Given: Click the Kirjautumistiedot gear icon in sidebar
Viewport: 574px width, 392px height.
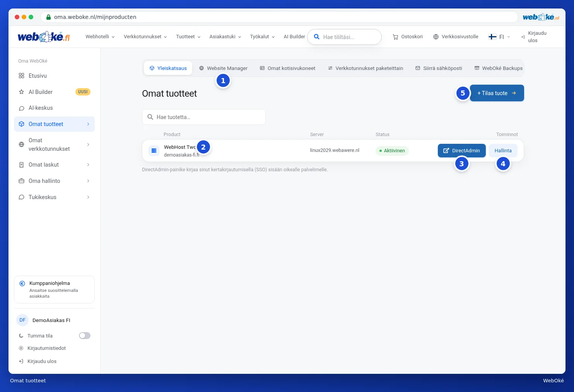Looking at the screenshot, I should (21, 348).
